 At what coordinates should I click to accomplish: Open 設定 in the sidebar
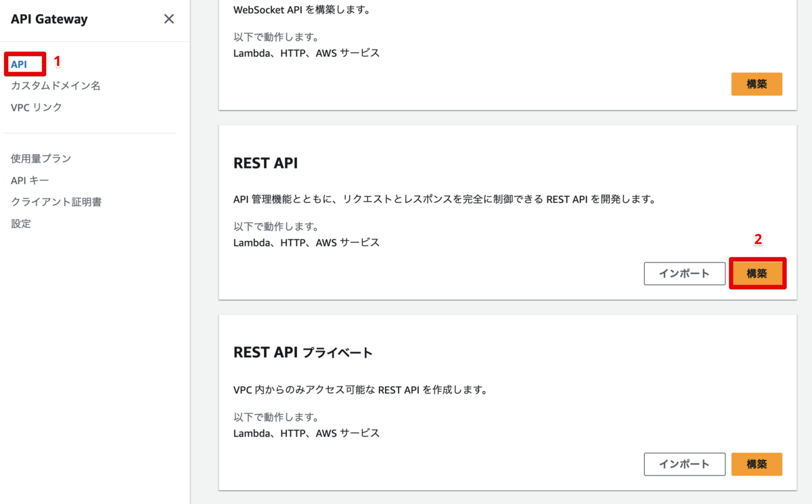click(21, 223)
